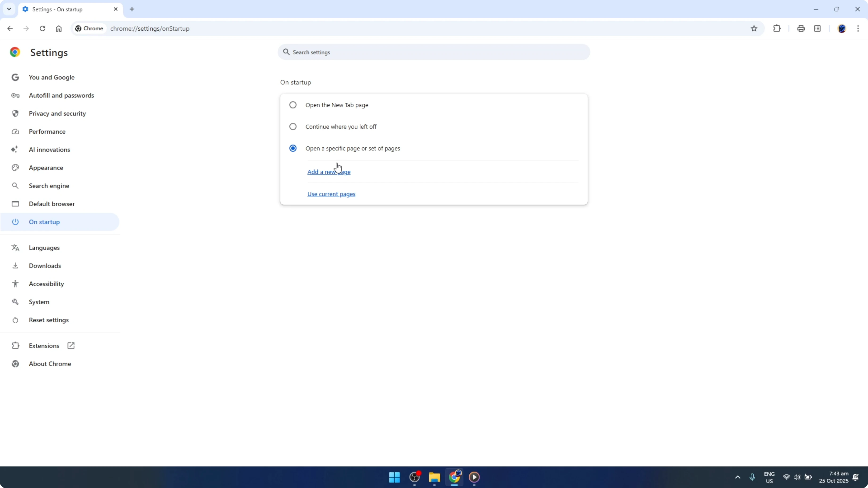Viewport: 868px width, 488px height.
Task: Focus the Search settings field
Action: pos(434,52)
